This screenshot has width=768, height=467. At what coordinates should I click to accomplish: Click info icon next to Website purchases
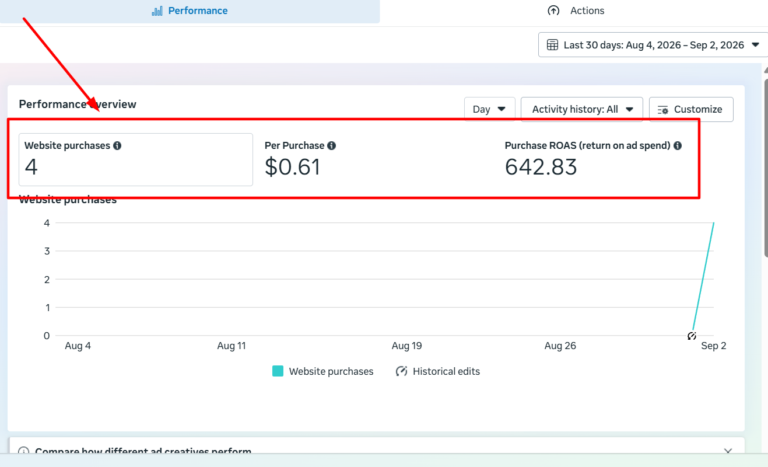[117, 146]
